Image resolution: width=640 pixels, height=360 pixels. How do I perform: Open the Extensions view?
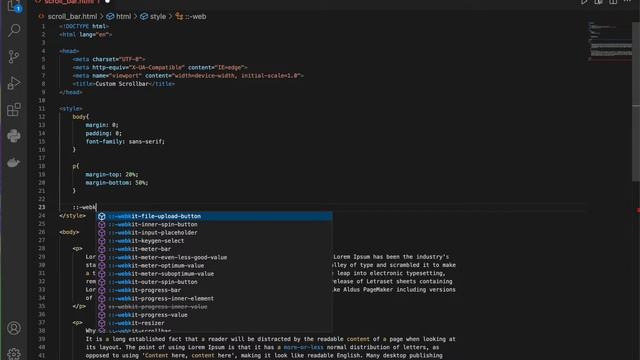[14, 109]
